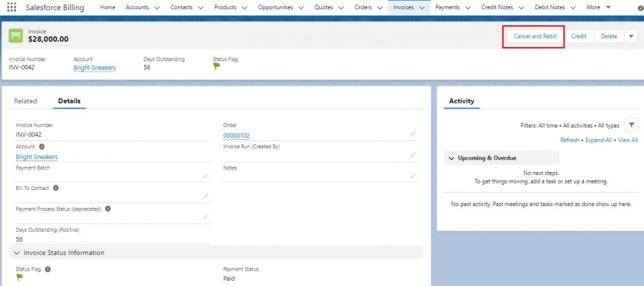This screenshot has height=286, width=644.
Task: Click the green Invoice record icon
Action: [x=16, y=36]
